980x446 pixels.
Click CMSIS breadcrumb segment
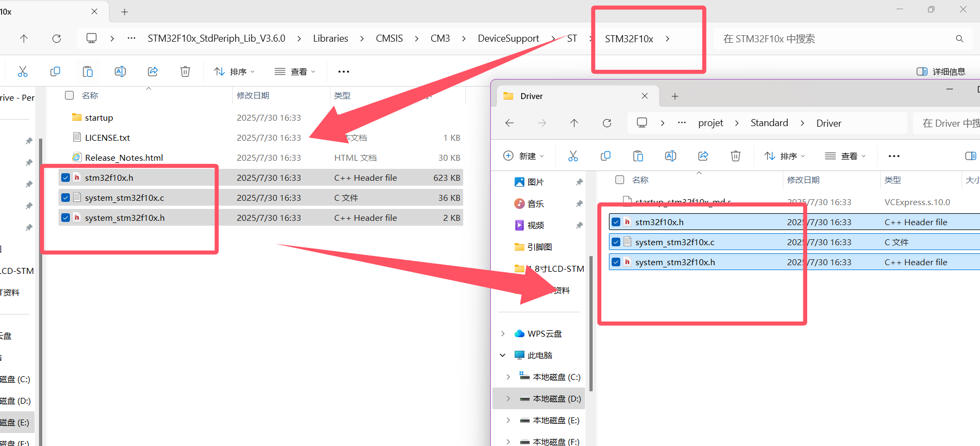pyautogui.click(x=390, y=38)
